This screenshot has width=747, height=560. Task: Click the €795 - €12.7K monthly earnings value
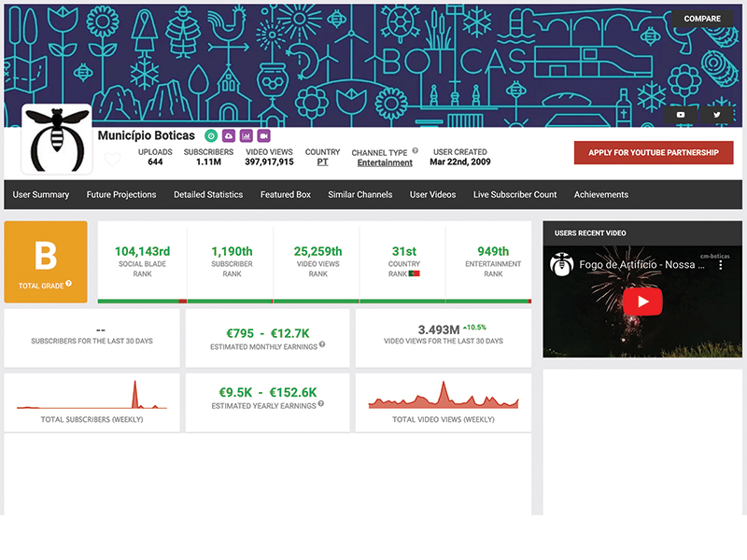pyautogui.click(x=268, y=333)
